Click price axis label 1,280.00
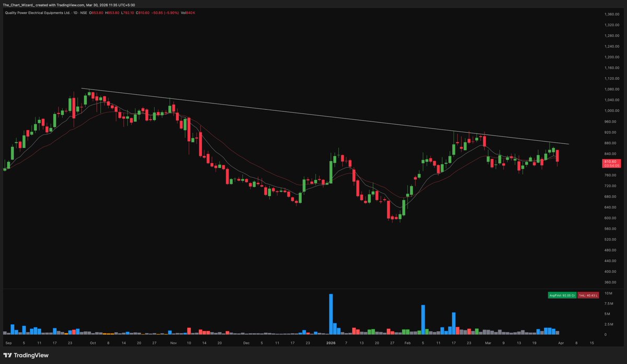The image size is (627, 364). [612, 36]
